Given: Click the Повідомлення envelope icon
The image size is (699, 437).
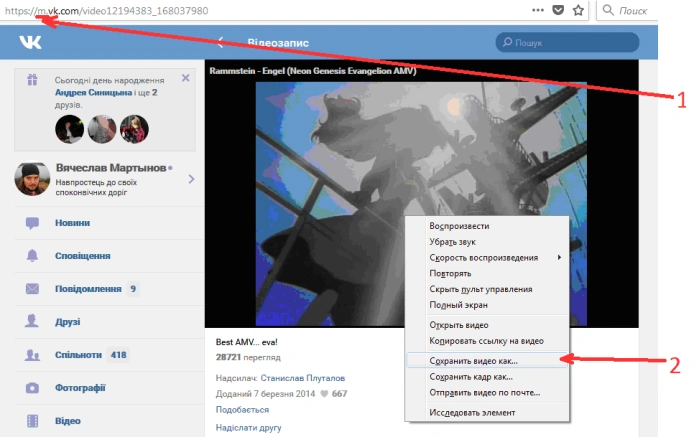Looking at the screenshot, I should [32, 289].
